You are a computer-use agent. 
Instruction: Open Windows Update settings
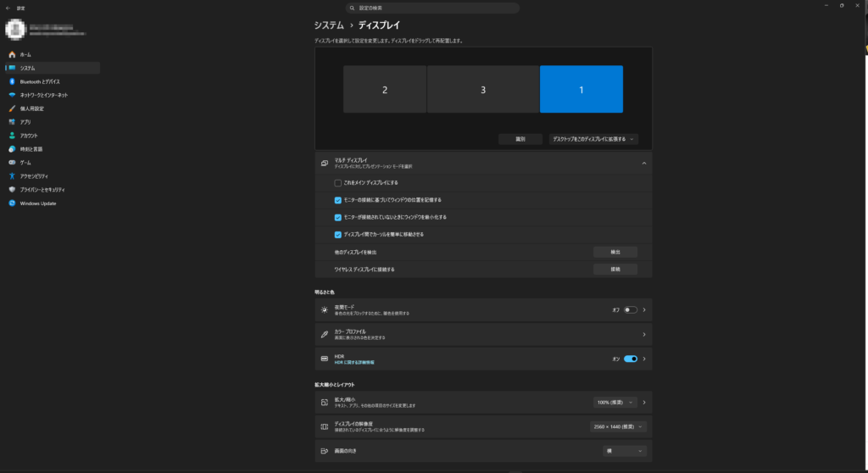(x=53, y=203)
